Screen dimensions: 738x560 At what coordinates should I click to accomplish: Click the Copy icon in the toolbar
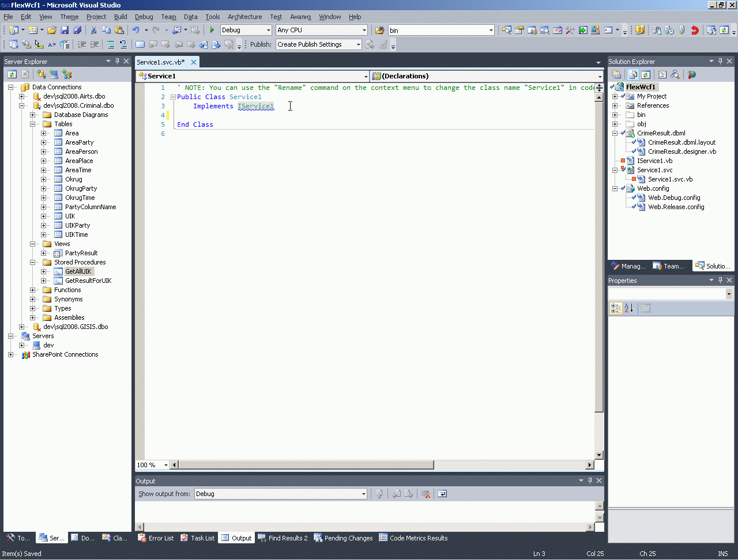tap(106, 30)
